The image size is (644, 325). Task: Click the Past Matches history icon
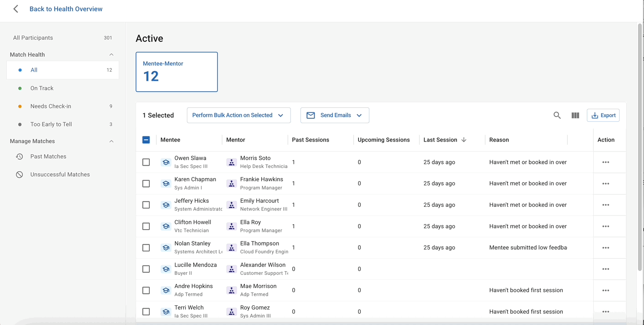(20, 157)
